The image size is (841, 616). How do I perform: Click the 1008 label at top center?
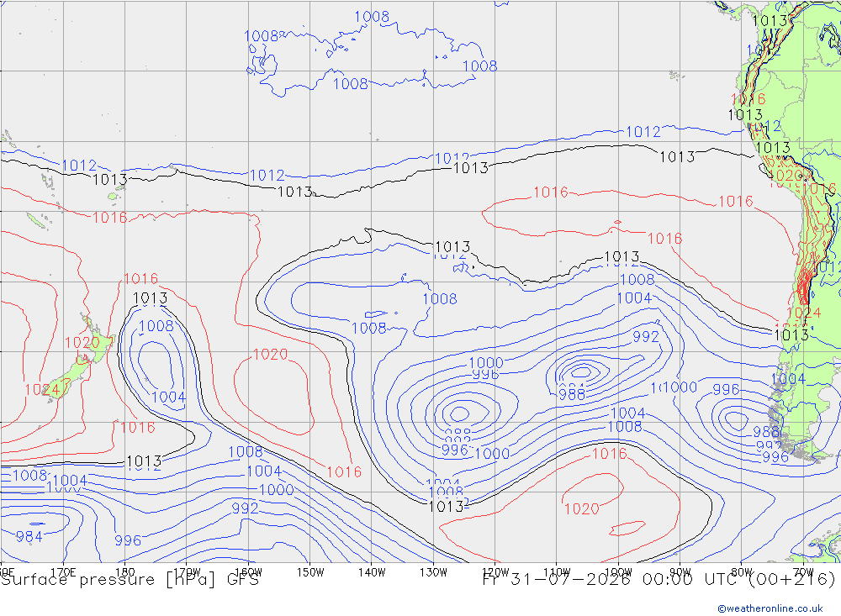(x=372, y=17)
